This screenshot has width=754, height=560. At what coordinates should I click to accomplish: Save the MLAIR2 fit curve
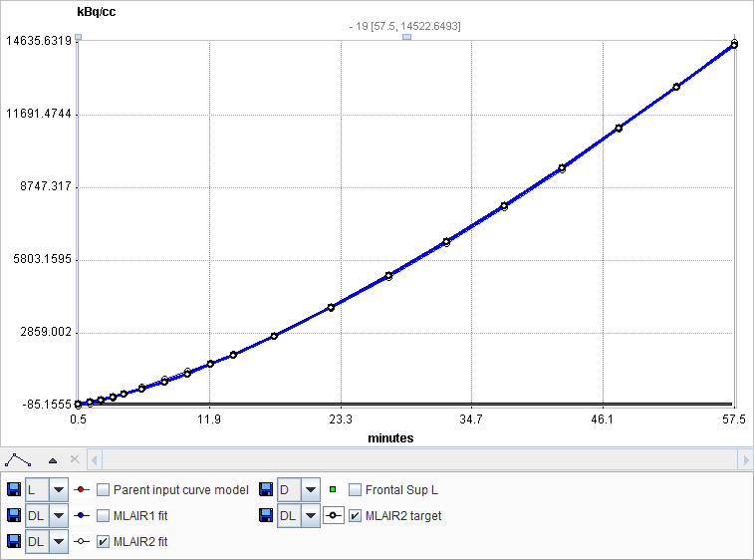[x=14, y=542]
